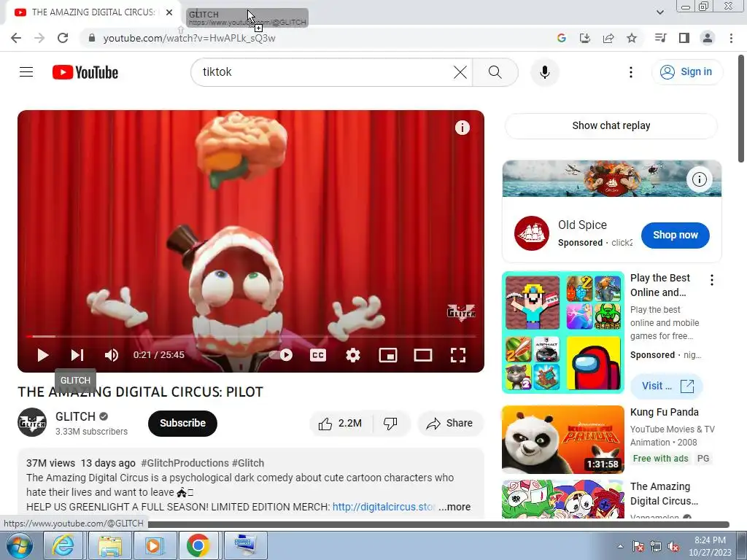Open Chrome profile avatar
Screen dimensions: 747x560
(708, 38)
